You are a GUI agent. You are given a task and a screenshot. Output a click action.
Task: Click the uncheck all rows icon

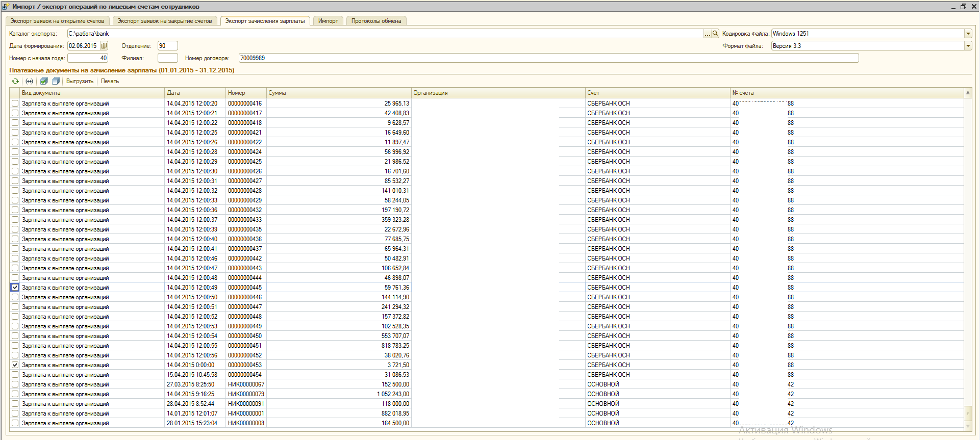coord(56,81)
